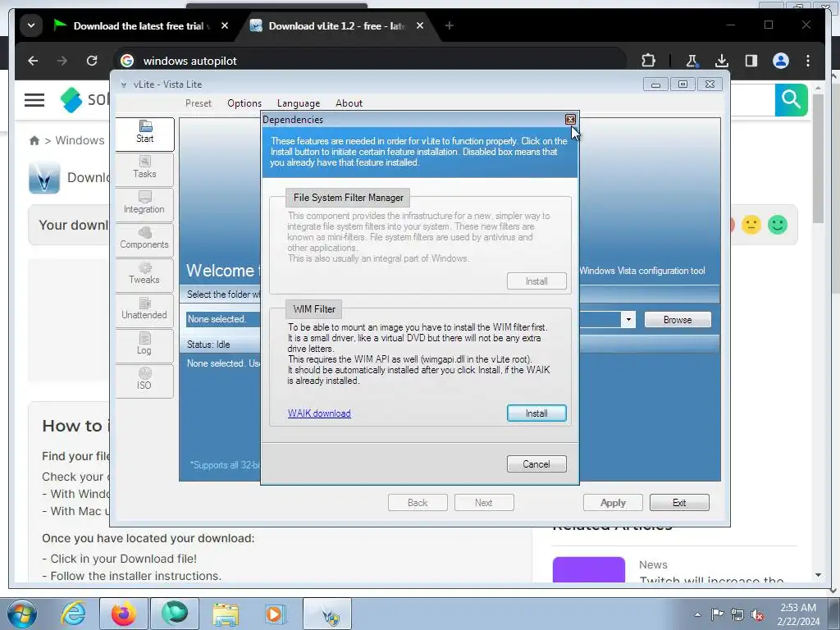
Task: Click the address bar showing 'windows autopilot'
Action: point(370,61)
